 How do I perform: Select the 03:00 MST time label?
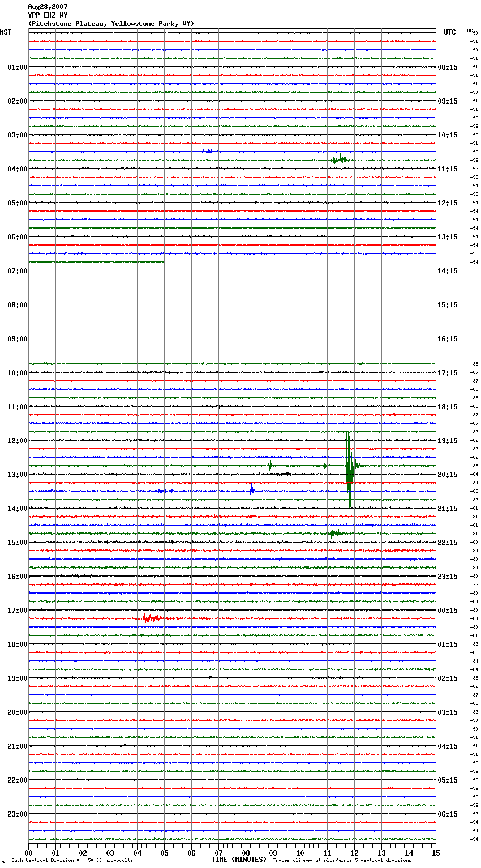(18, 135)
